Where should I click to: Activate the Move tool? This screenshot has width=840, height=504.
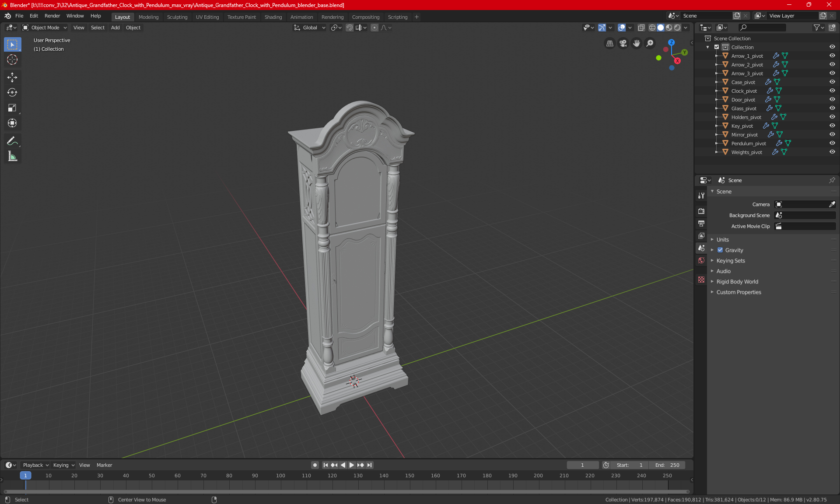12,77
